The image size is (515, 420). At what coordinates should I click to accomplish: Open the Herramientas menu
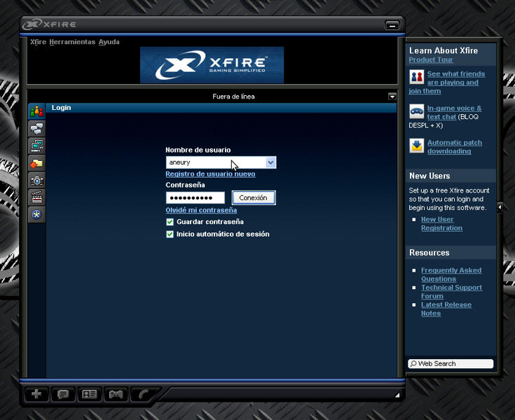click(72, 42)
